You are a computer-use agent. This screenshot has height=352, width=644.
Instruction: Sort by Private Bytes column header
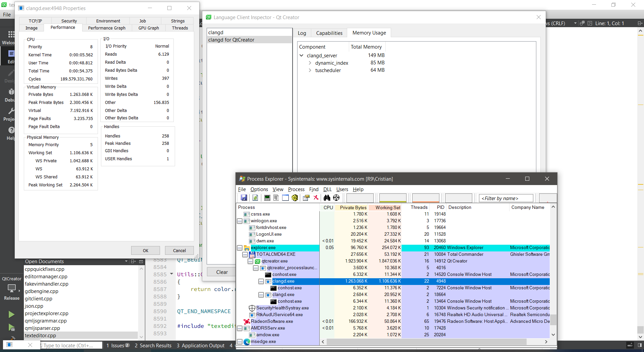(352, 208)
